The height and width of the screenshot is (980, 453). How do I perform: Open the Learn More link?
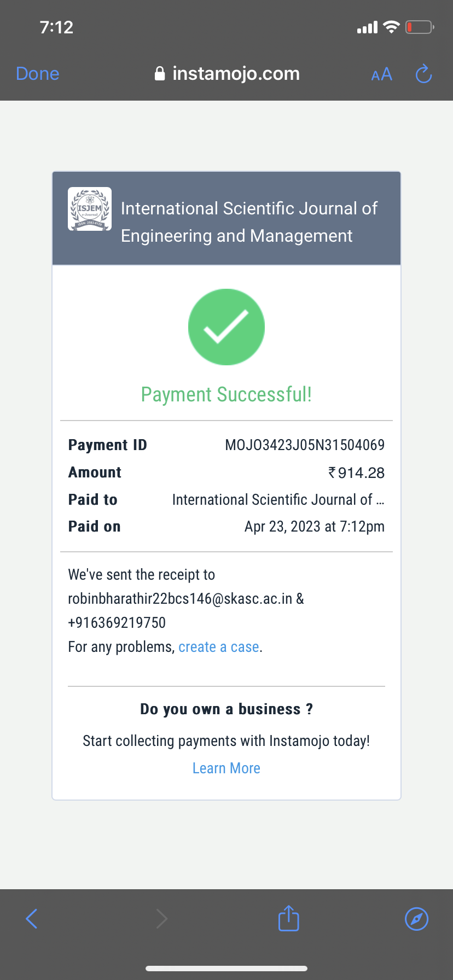(x=226, y=768)
